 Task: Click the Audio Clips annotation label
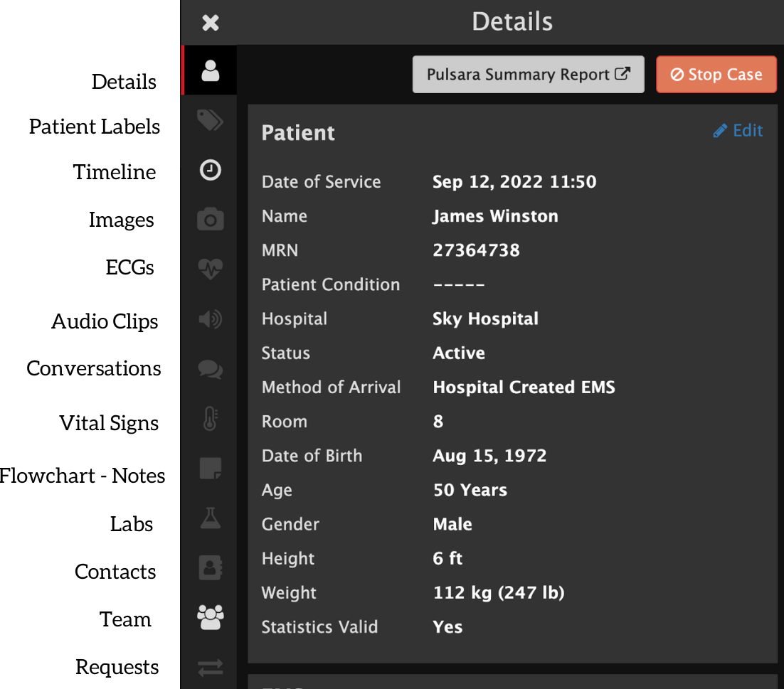[x=105, y=322]
